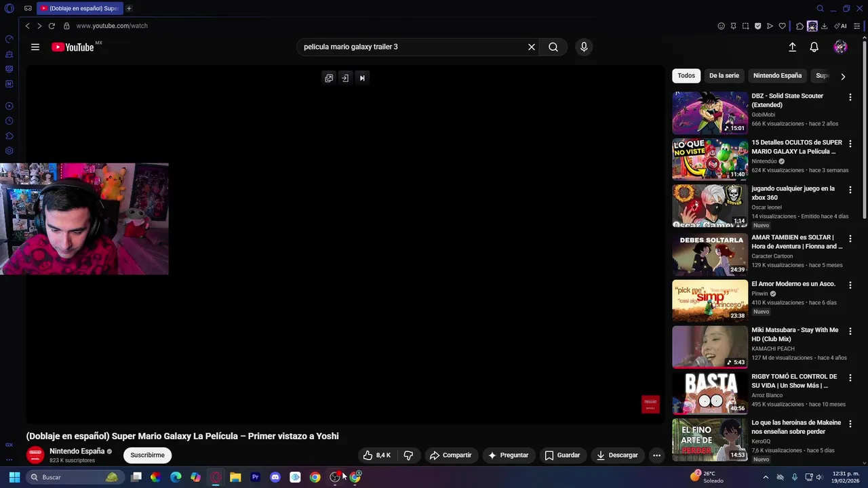This screenshot has width=868, height=488.
Task: Click the Nintendo watermark in player corner
Action: (650, 405)
